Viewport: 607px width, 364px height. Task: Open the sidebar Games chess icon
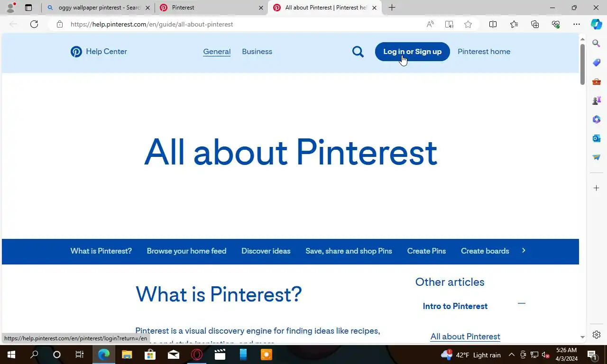(597, 100)
